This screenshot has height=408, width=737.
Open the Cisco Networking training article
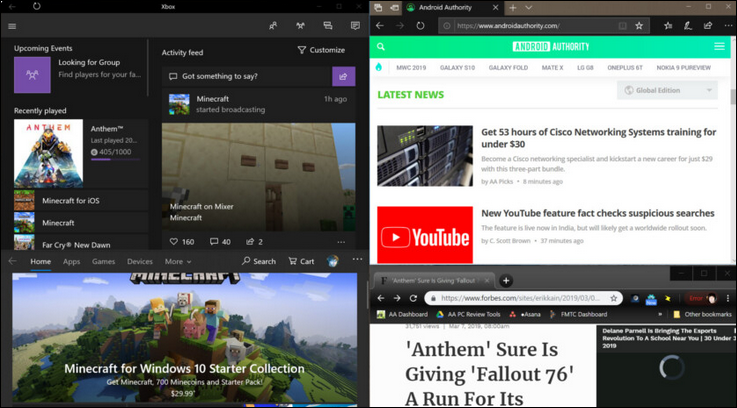point(598,138)
